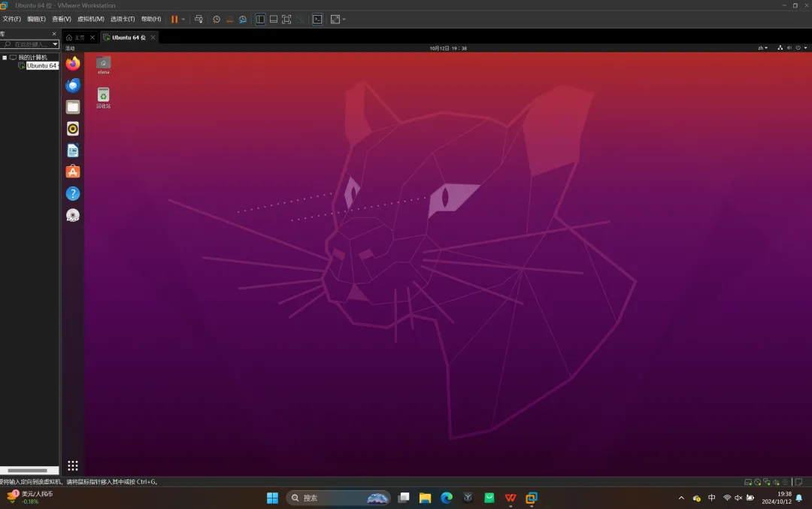The width and height of the screenshot is (812, 509).
Task: Show hidden tray icons chevron
Action: click(681, 498)
